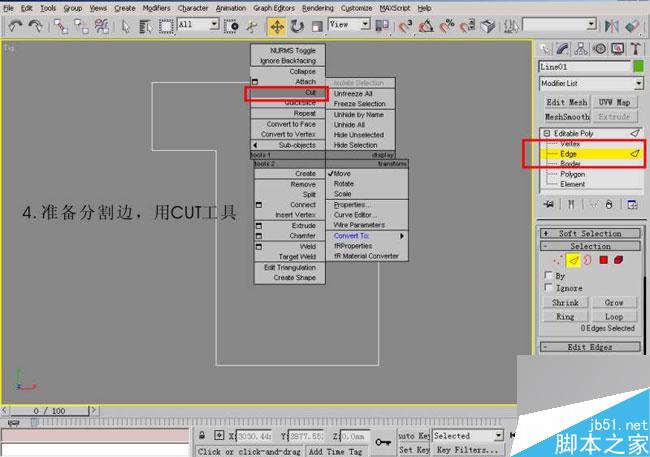
Task: Activate the Select and Scale tool
Action: click(317, 26)
